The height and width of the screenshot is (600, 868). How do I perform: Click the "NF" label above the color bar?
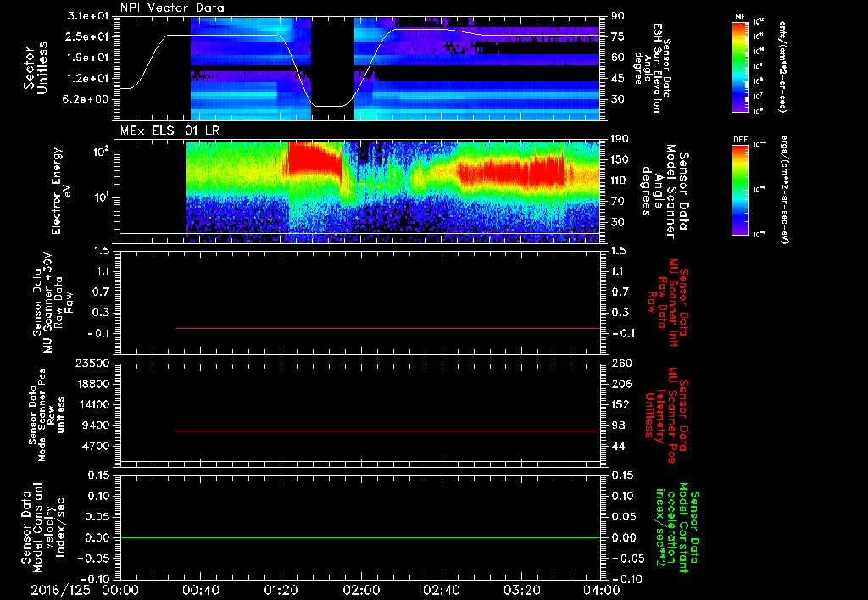[740, 17]
